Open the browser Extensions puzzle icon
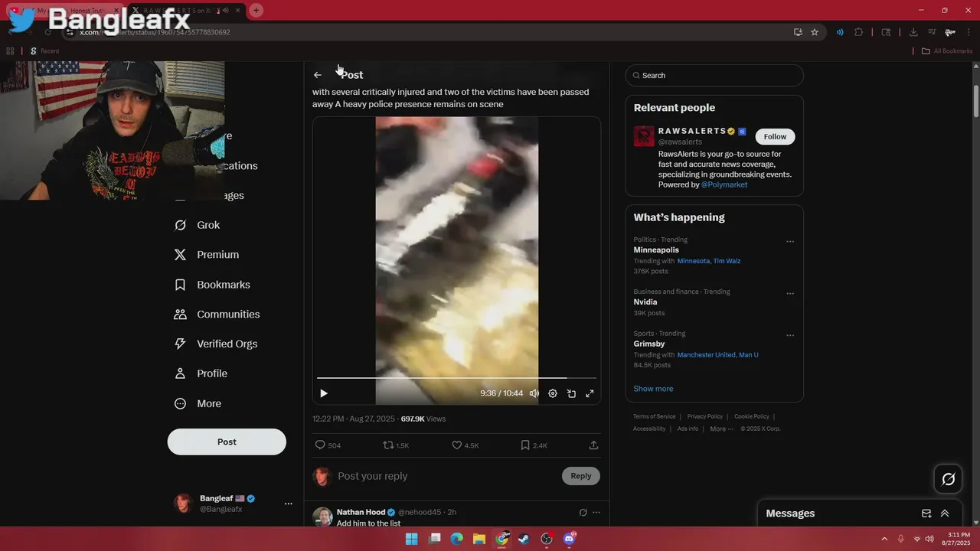Viewport: 980px width, 551px height. (x=858, y=32)
